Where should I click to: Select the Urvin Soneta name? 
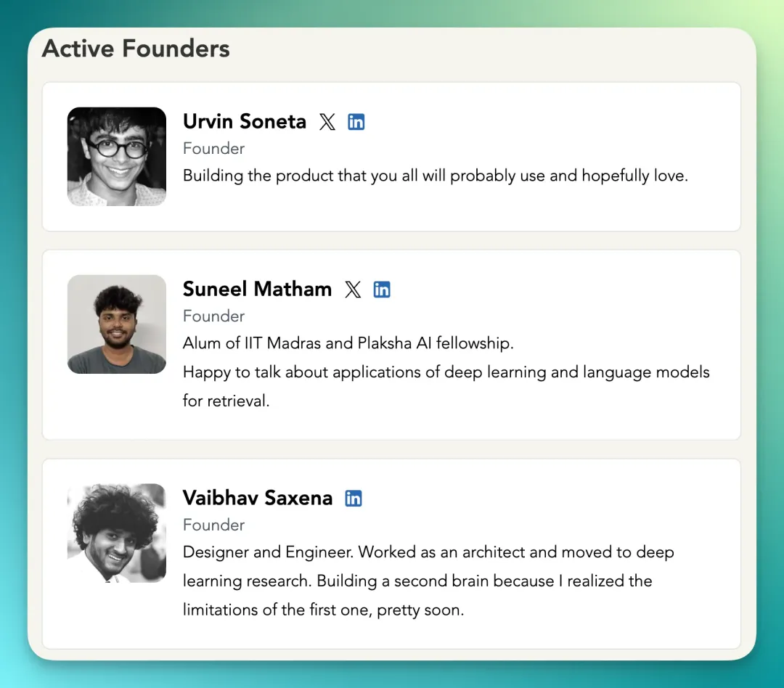pos(245,121)
